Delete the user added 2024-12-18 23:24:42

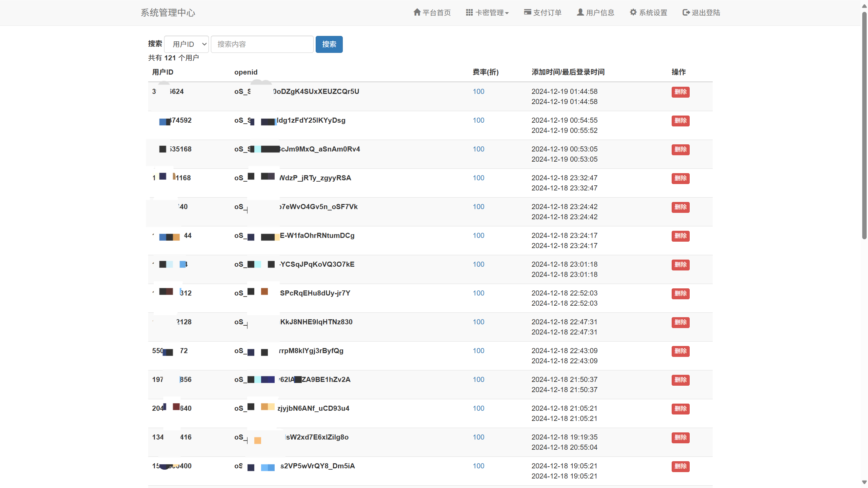point(680,207)
